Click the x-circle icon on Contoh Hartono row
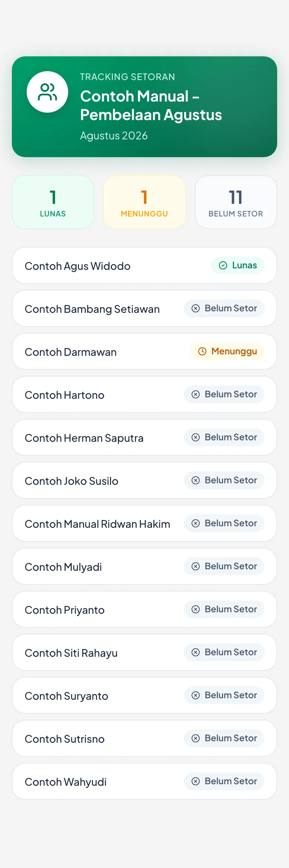 [196, 394]
